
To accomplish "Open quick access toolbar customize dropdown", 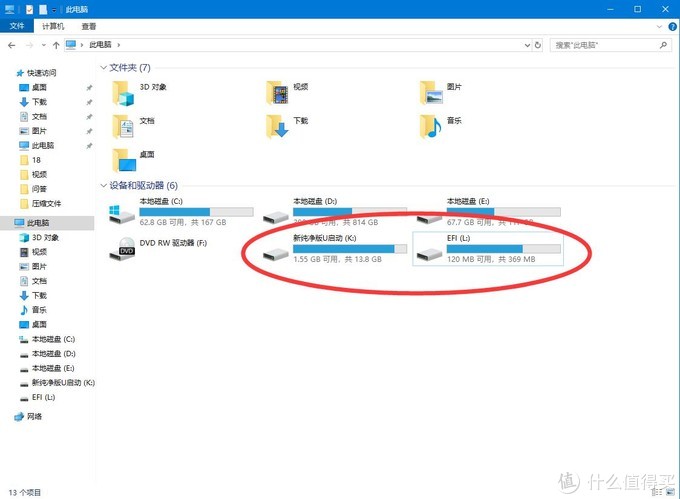I will 54,10.
